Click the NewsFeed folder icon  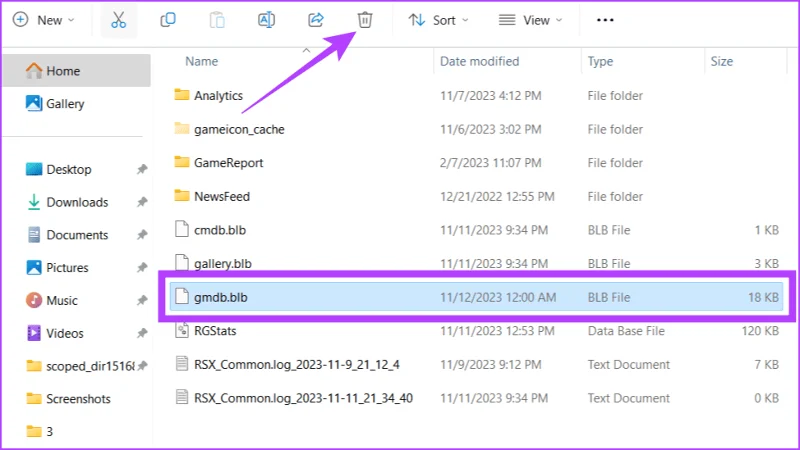pyautogui.click(x=182, y=195)
